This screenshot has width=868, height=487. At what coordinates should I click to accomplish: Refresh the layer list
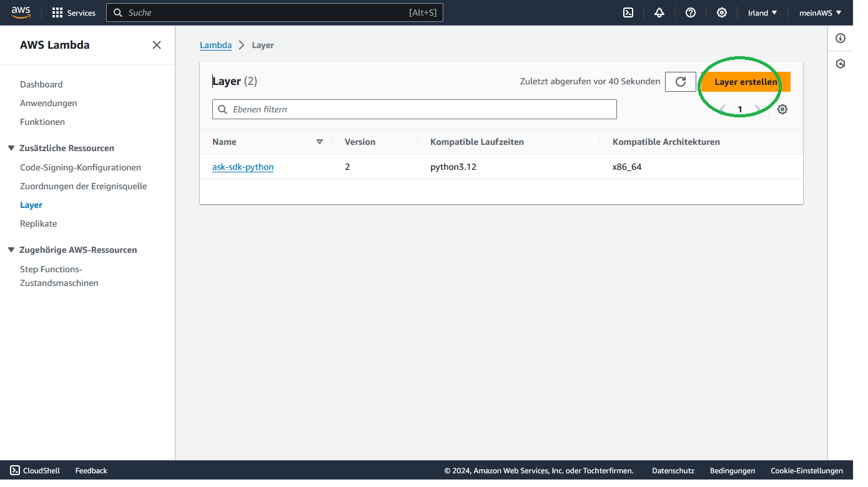[681, 82]
